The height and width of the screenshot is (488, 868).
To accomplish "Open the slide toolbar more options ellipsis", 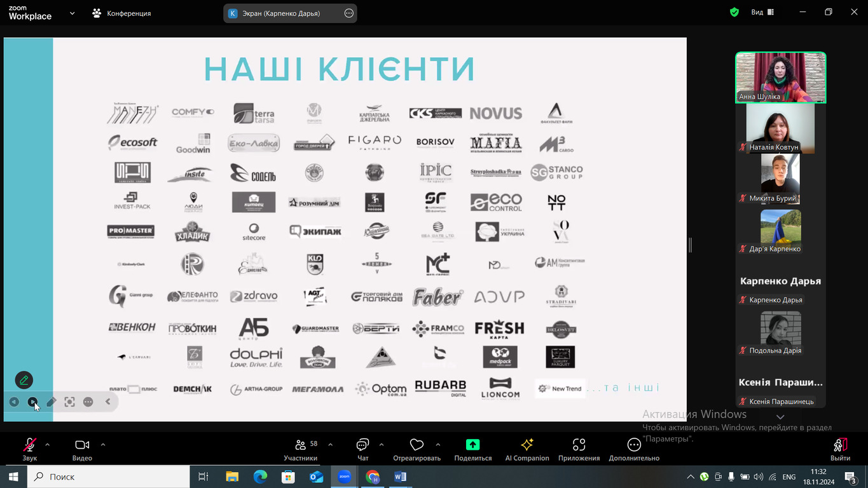I will pyautogui.click(x=88, y=402).
